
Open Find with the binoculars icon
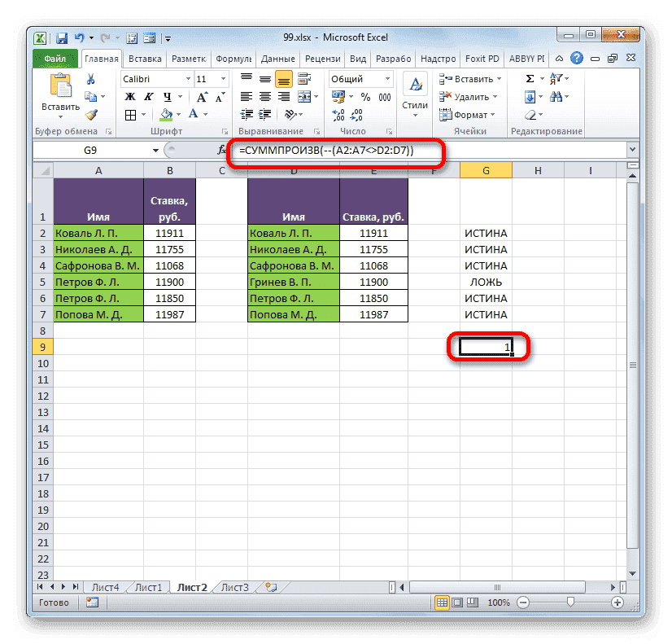556,95
